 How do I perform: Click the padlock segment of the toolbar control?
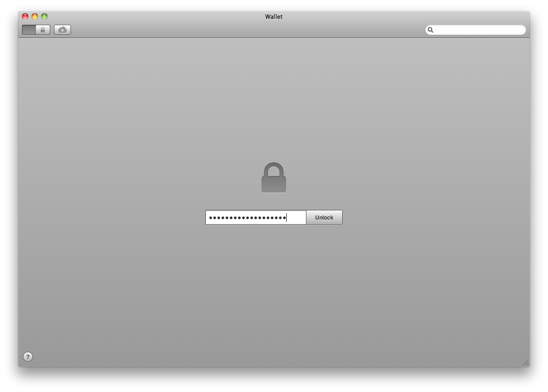tap(43, 30)
